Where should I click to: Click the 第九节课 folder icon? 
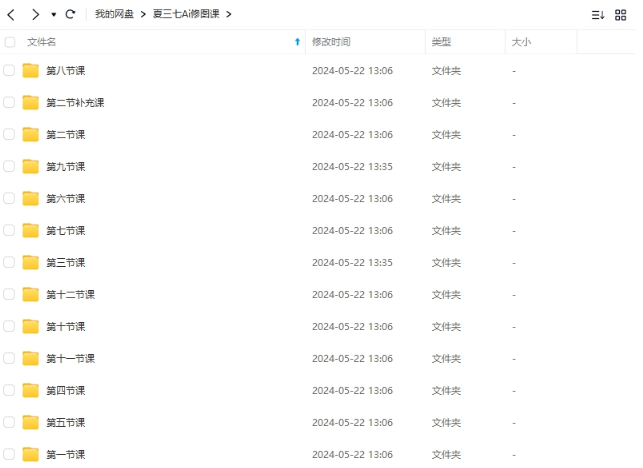(30, 167)
